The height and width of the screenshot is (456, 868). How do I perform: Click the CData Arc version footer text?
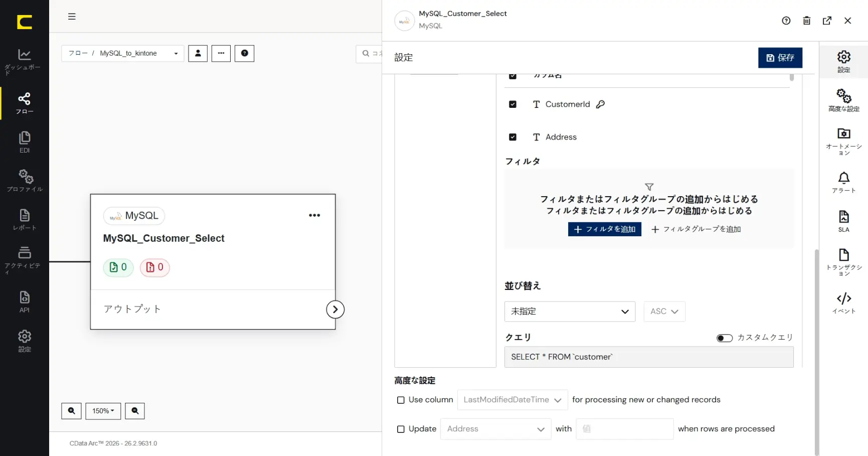[113, 443]
